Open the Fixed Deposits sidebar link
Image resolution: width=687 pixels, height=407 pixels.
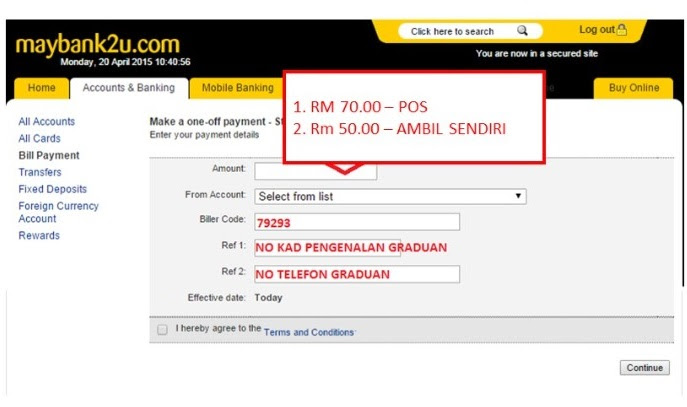point(53,189)
